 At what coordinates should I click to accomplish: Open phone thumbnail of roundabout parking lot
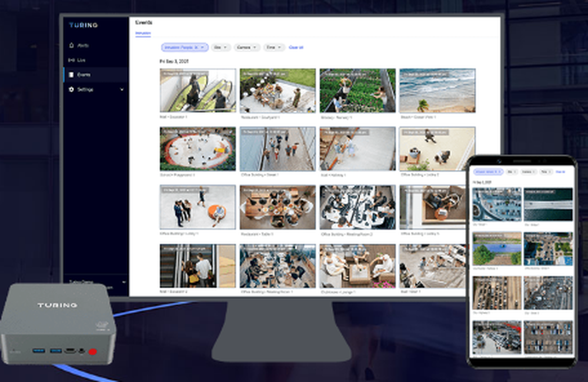tap(497, 204)
